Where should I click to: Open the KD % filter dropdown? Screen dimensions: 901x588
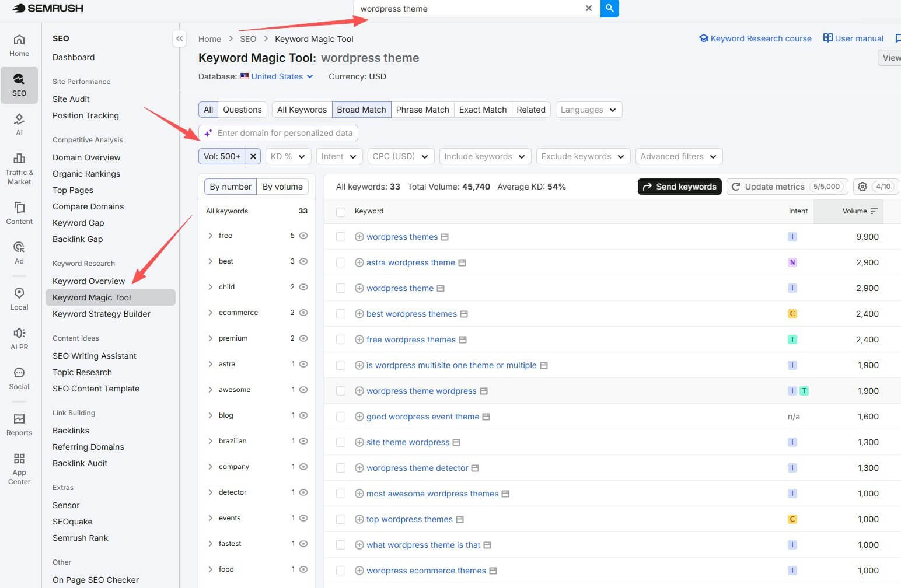[288, 156]
